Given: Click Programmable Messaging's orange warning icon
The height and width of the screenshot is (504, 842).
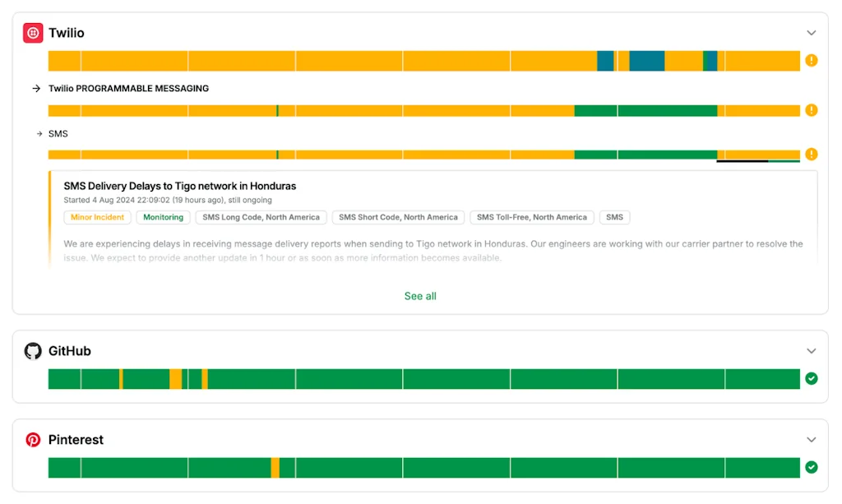Looking at the screenshot, I should click(x=812, y=110).
